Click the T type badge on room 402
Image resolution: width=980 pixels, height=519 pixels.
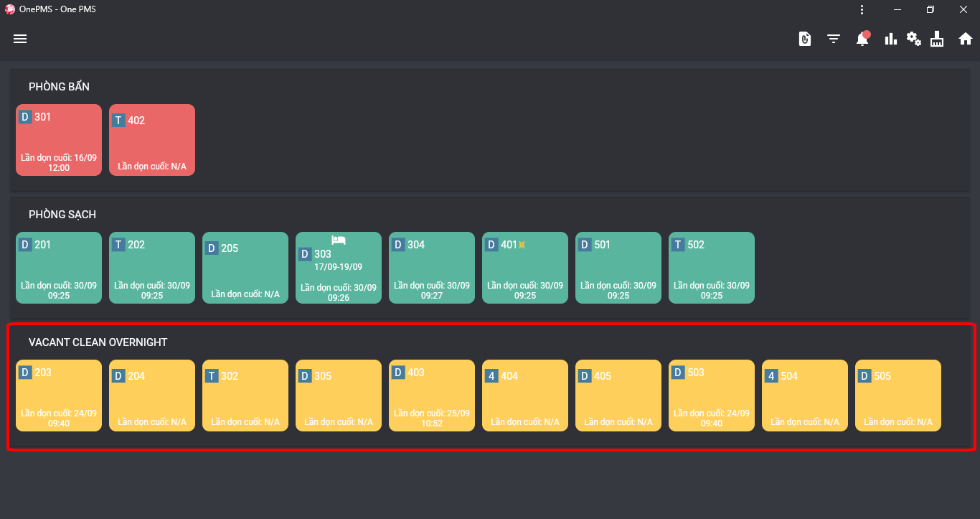[x=118, y=121]
